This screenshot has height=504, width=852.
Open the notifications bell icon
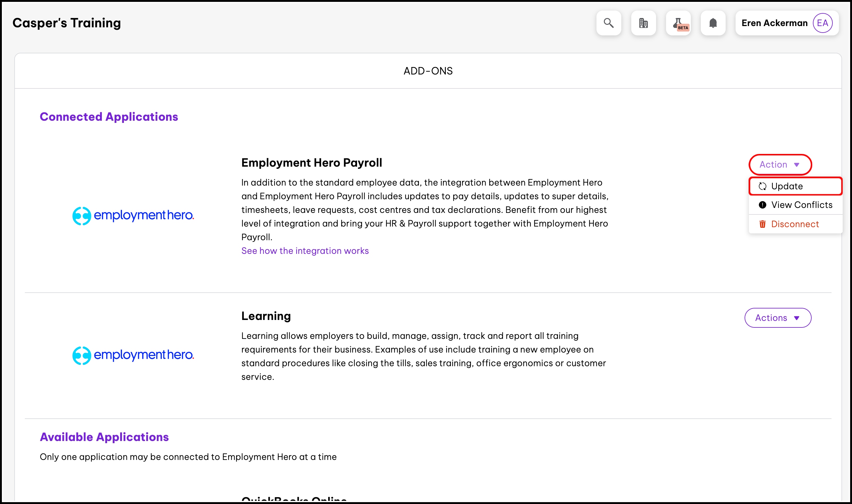pyautogui.click(x=713, y=23)
